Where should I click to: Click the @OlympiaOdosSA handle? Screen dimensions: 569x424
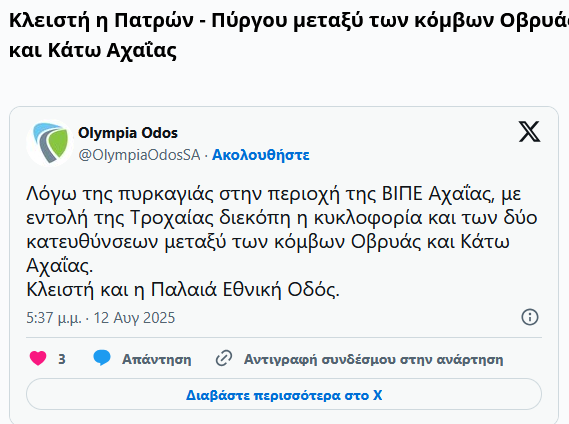[x=139, y=155]
